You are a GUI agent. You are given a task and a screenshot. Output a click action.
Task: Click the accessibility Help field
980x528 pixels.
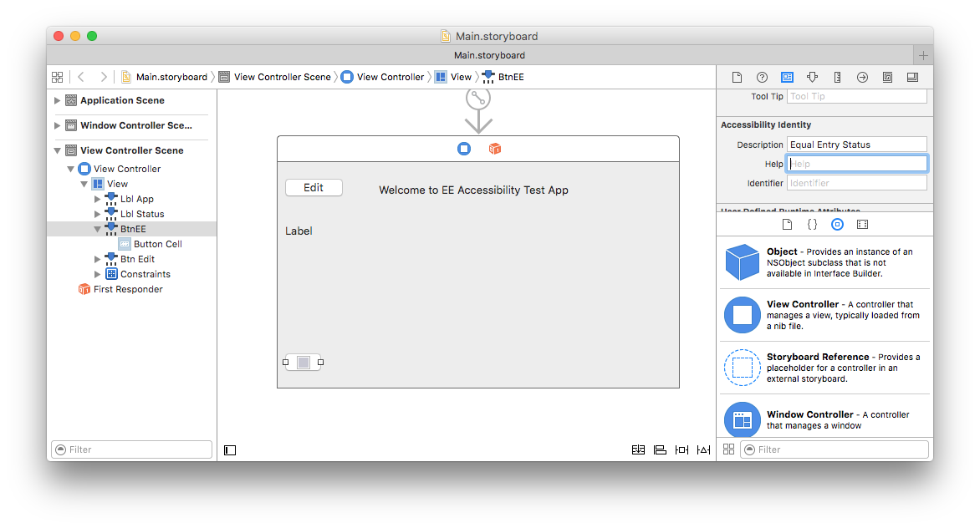click(856, 164)
